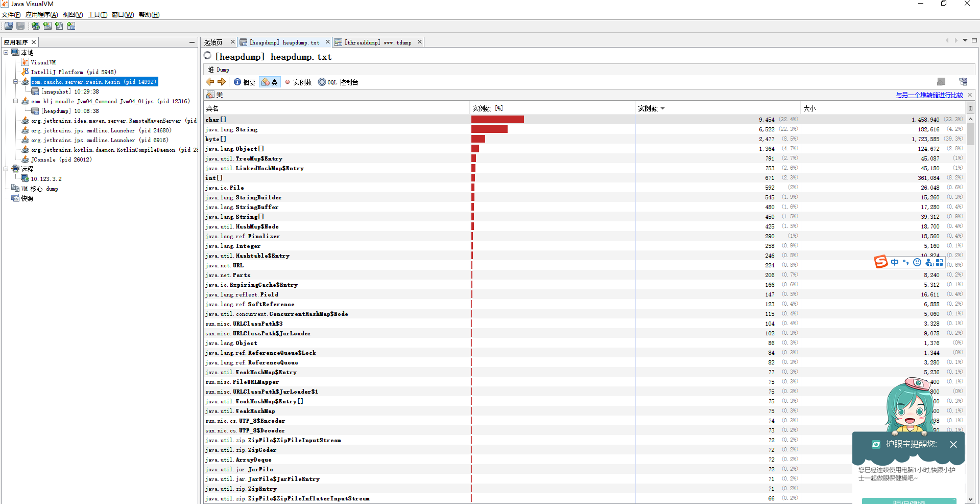Open the 概要 summary view
This screenshot has height=504, width=980.
tap(245, 82)
